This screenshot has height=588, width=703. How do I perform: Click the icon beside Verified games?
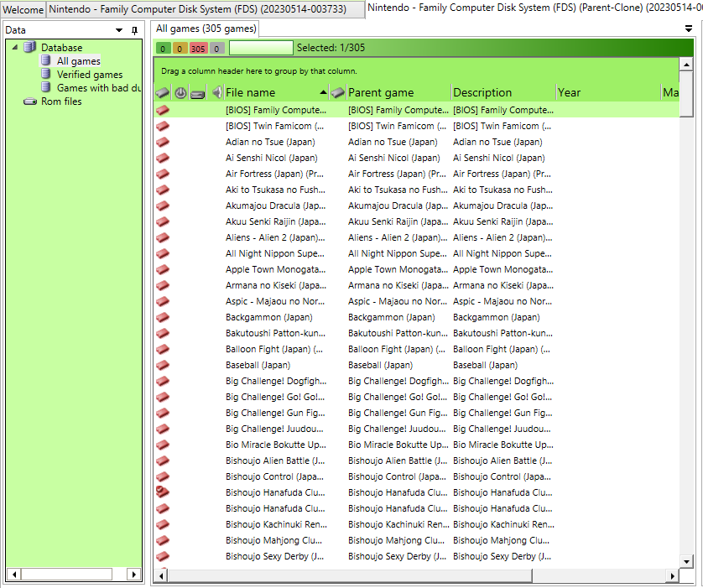point(46,74)
